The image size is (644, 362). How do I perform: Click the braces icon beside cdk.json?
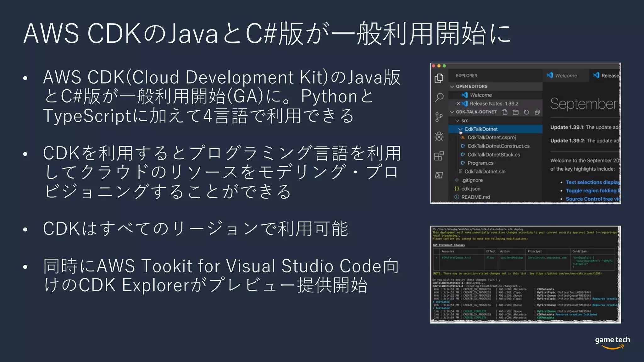[x=457, y=189]
